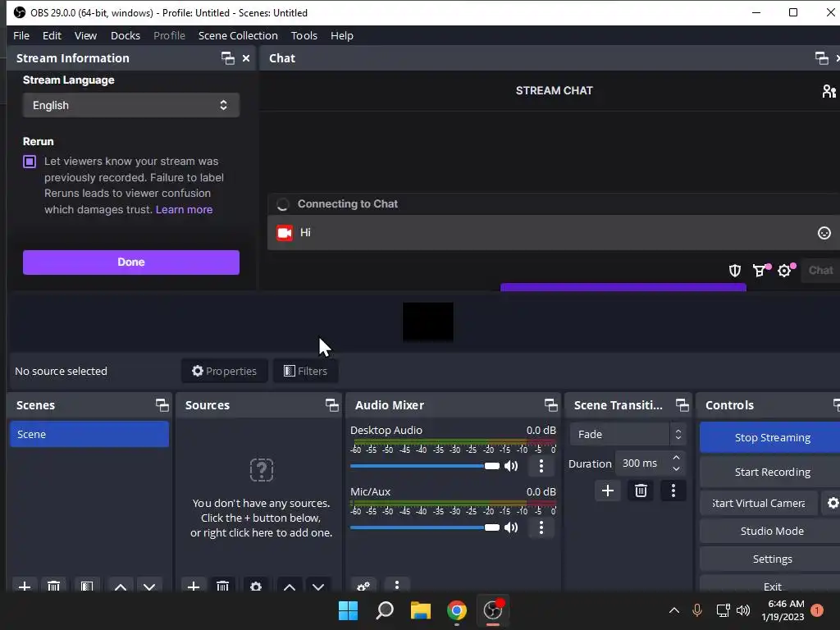This screenshot has height=630, width=840.
Task: Add a new scene
Action: (24, 586)
